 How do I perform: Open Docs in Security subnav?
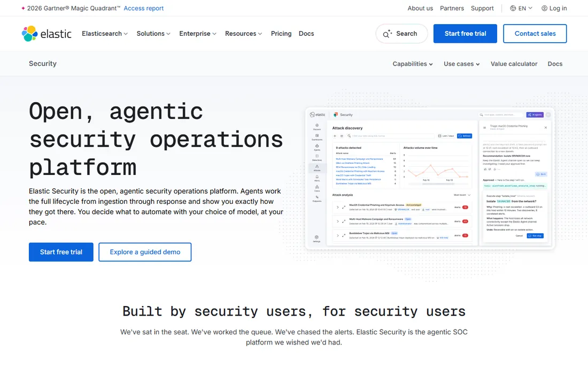click(x=555, y=64)
